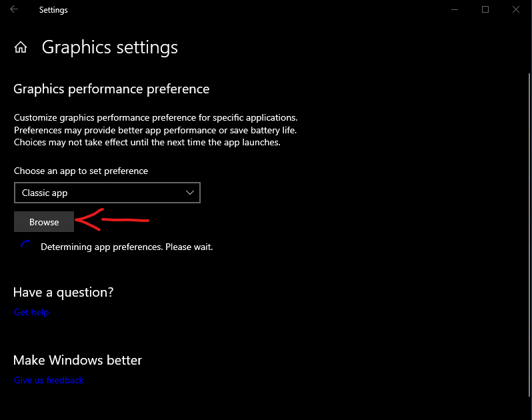The height and width of the screenshot is (420, 532).
Task: Minimize the Settings window
Action: (x=455, y=9)
